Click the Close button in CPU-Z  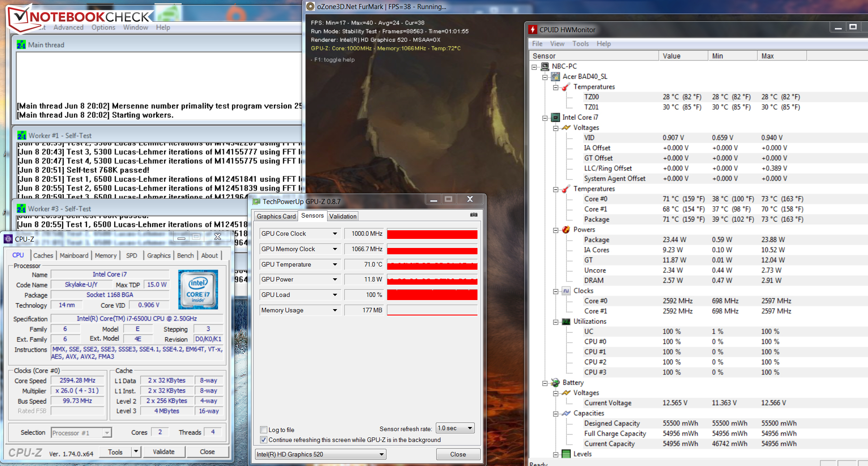pos(207,451)
